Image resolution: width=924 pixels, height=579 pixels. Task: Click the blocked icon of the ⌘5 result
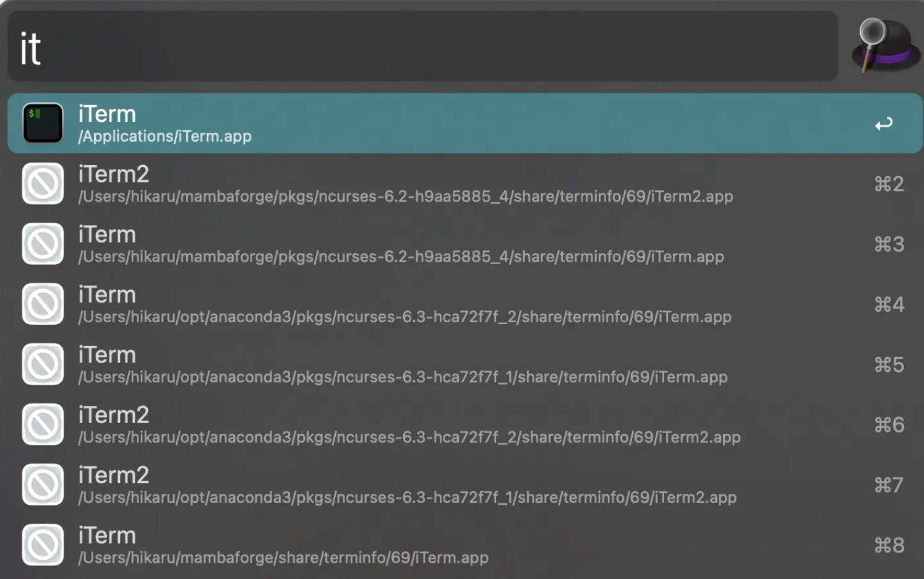point(43,364)
